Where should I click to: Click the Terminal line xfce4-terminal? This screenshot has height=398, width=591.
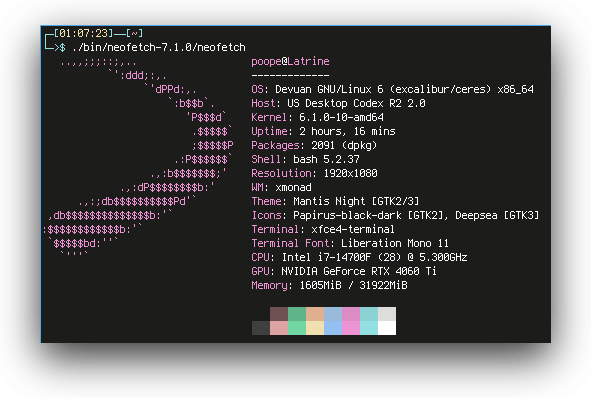(323, 229)
